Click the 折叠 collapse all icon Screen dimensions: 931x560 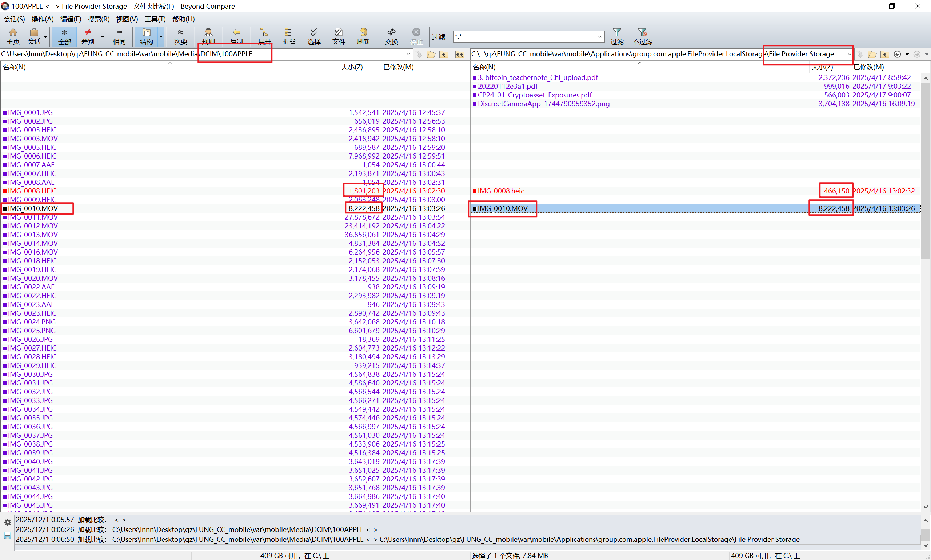(x=289, y=36)
